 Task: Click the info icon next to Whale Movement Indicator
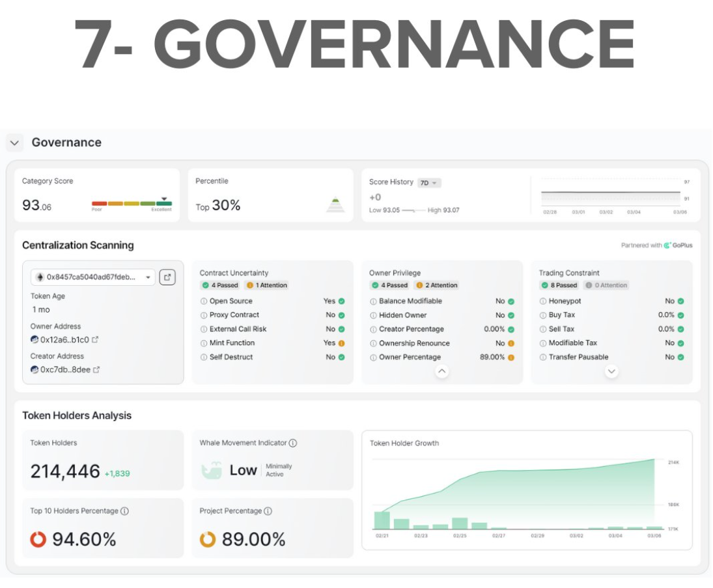coord(293,443)
